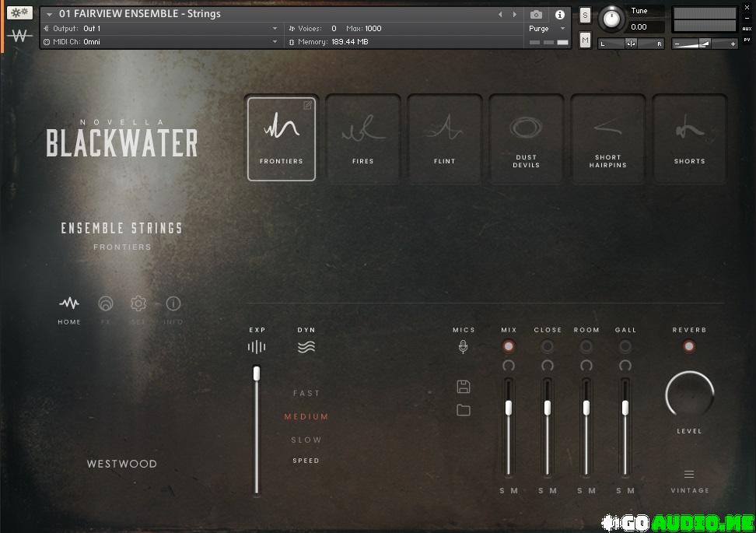Adjust the CLOSE channel pan knob

[x=548, y=366]
